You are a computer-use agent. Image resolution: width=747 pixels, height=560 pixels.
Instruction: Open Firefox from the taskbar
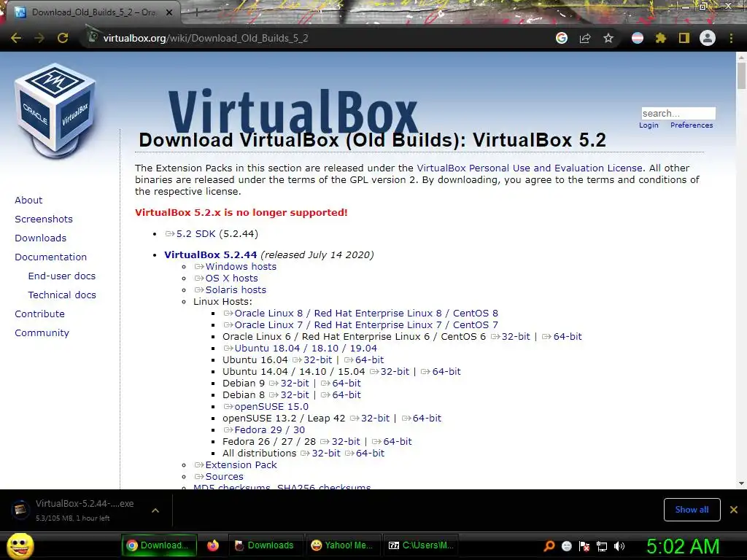click(213, 545)
